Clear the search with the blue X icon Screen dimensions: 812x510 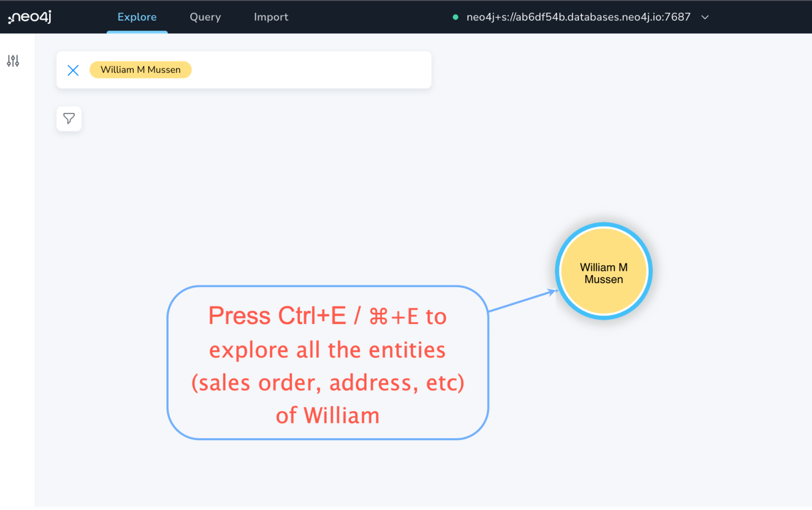point(73,70)
